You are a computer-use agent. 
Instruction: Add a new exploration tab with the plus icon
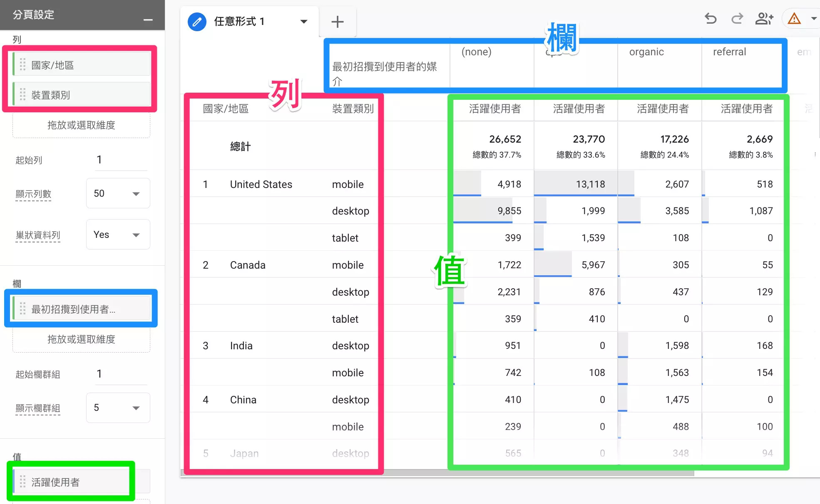pyautogui.click(x=337, y=22)
